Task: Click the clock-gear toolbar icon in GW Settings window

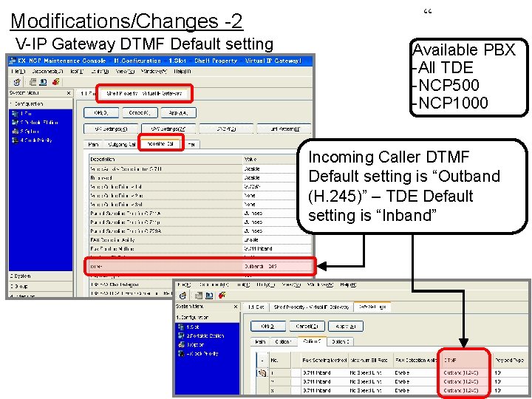Action: [183, 296]
